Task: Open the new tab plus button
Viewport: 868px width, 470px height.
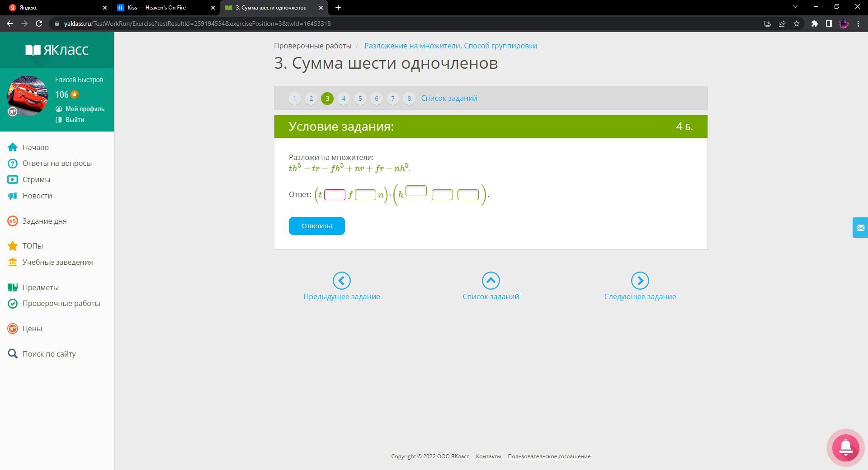Action: pos(338,8)
